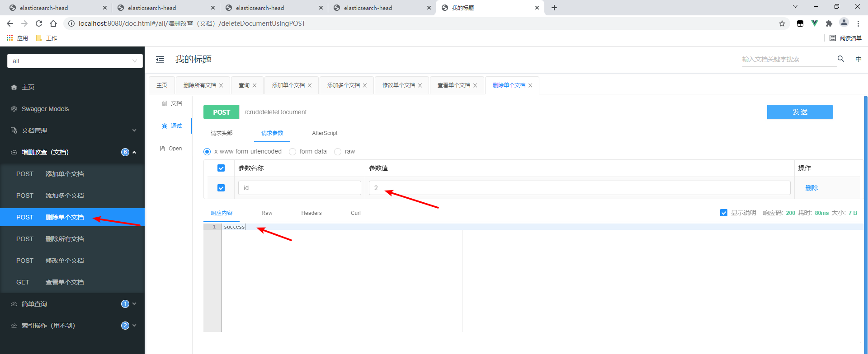Select x-www-form-urlencoded radio button

207,152
